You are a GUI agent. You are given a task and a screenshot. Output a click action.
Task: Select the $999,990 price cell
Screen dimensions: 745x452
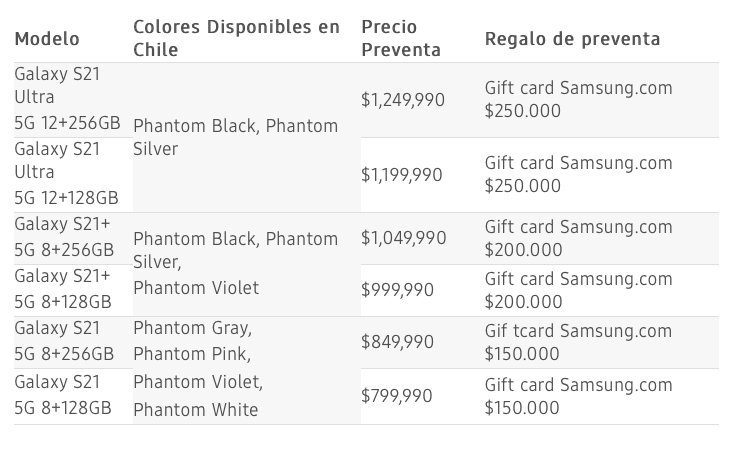pyautogui.click(x=397, y=290)
